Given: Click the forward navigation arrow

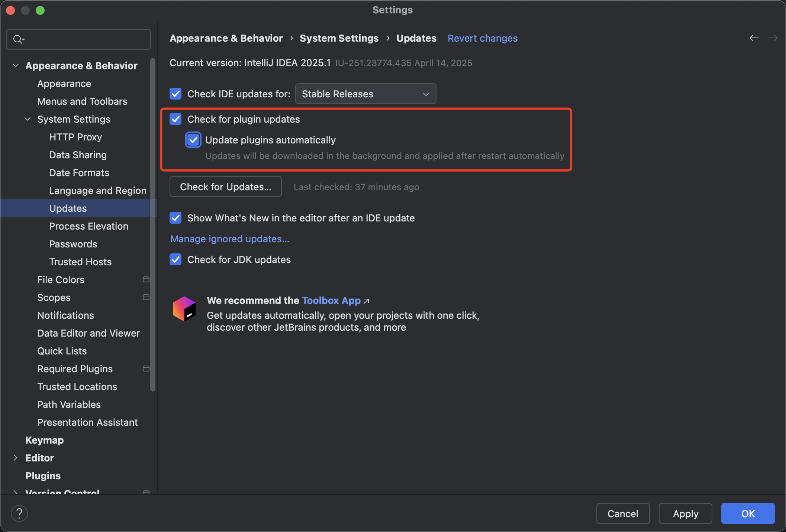Looking at the screenshot, I should [x=773, y=38].
